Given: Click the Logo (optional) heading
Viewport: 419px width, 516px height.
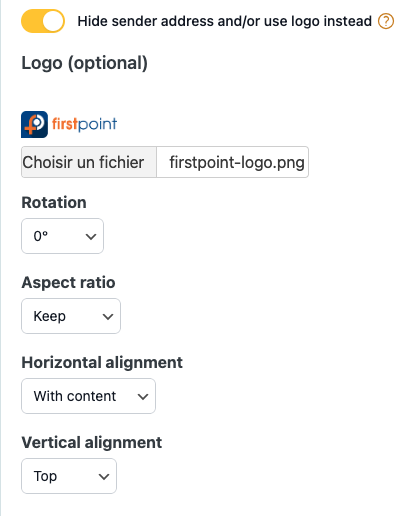Looking at the screenshot, I should click(84, 63).
